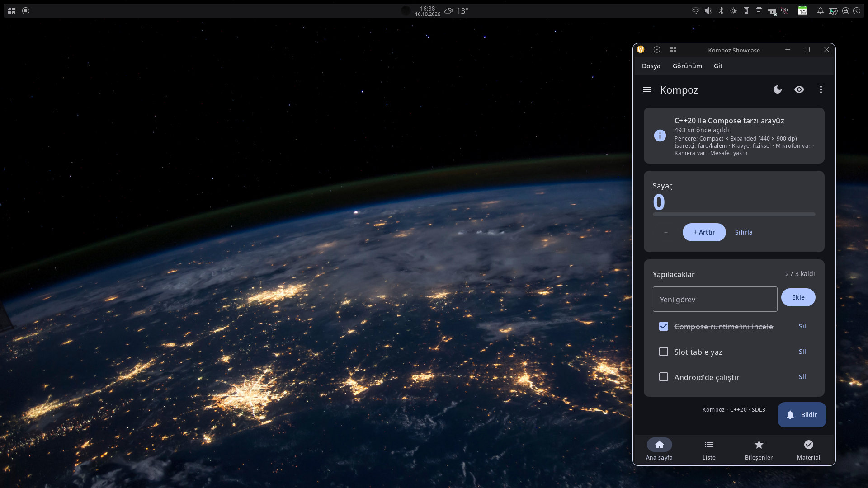Click the Bildir notify button
Viewport: 868px width, 488px height.
point(802,415)
